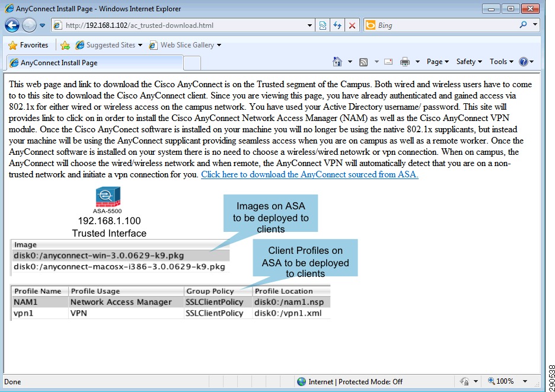Open a new blank tab
Screen dimensions: 555x392
point(192,63)
